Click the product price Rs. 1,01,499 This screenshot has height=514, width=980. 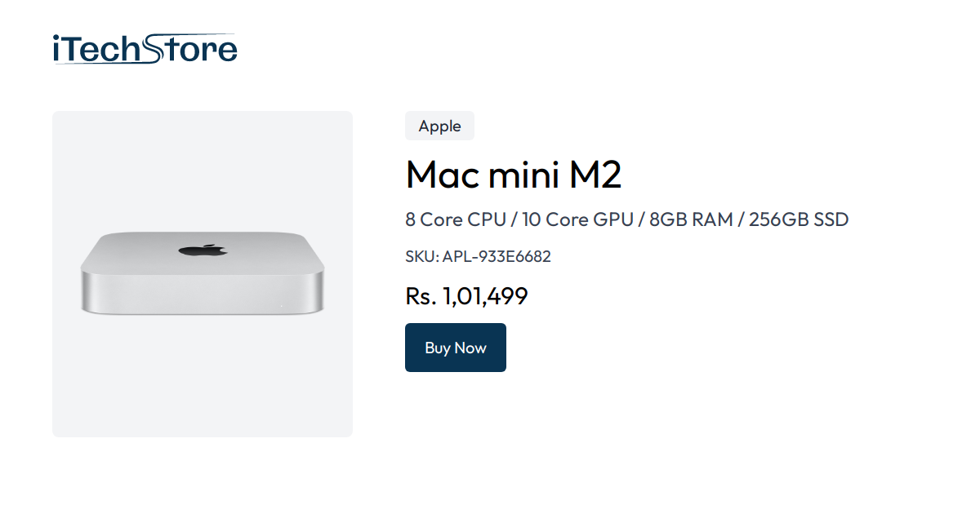pos(466,296)
